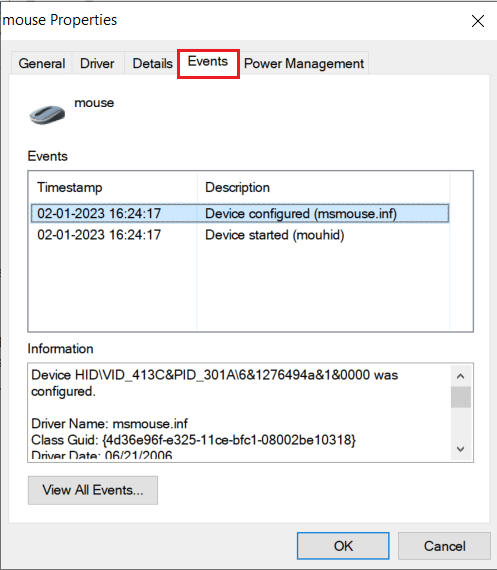Click the mouse device icon
Image resolution: width=497 pixels, height=570 pixels.
tap(47, 114)
